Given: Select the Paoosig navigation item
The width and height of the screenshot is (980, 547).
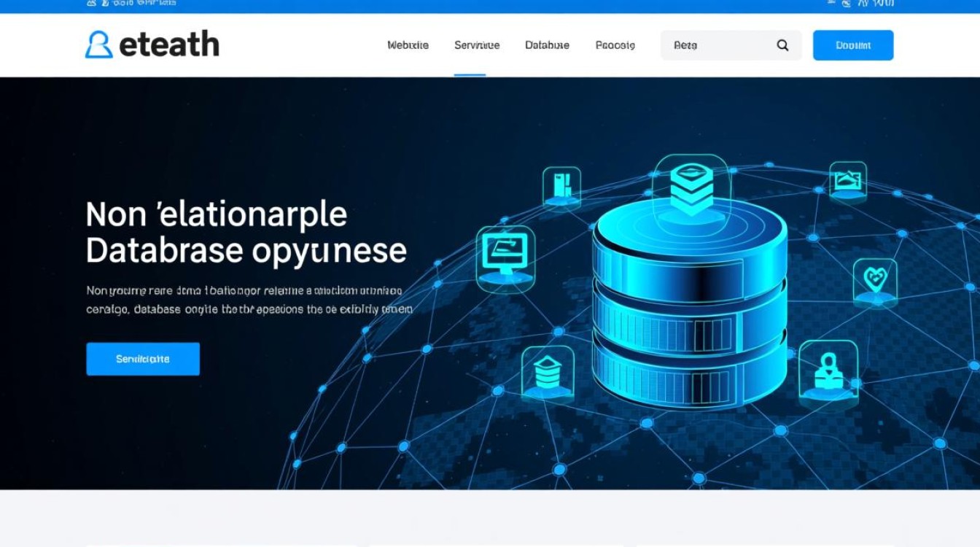Looking at the screenshot, I should click(x=615, y=45).
